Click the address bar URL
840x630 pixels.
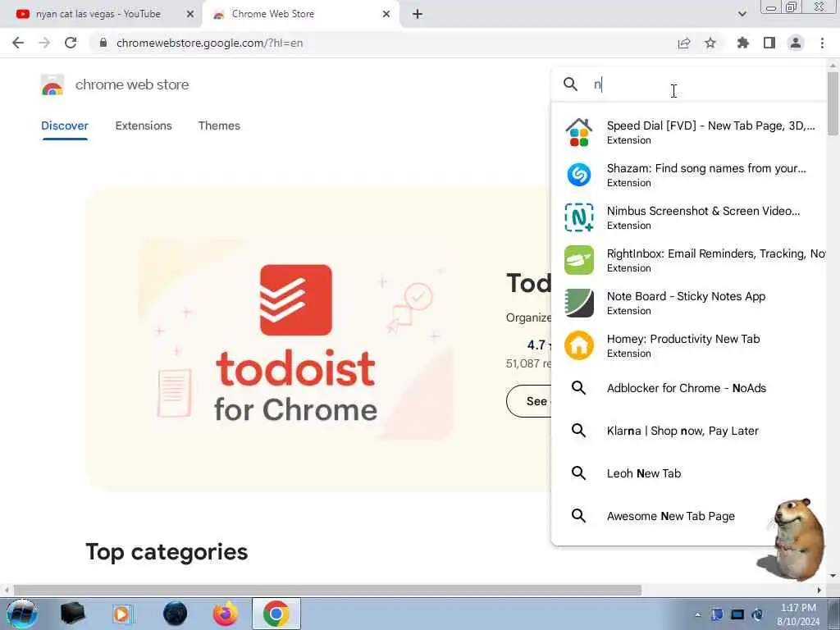pyautogui.click(x=209, y=43)
